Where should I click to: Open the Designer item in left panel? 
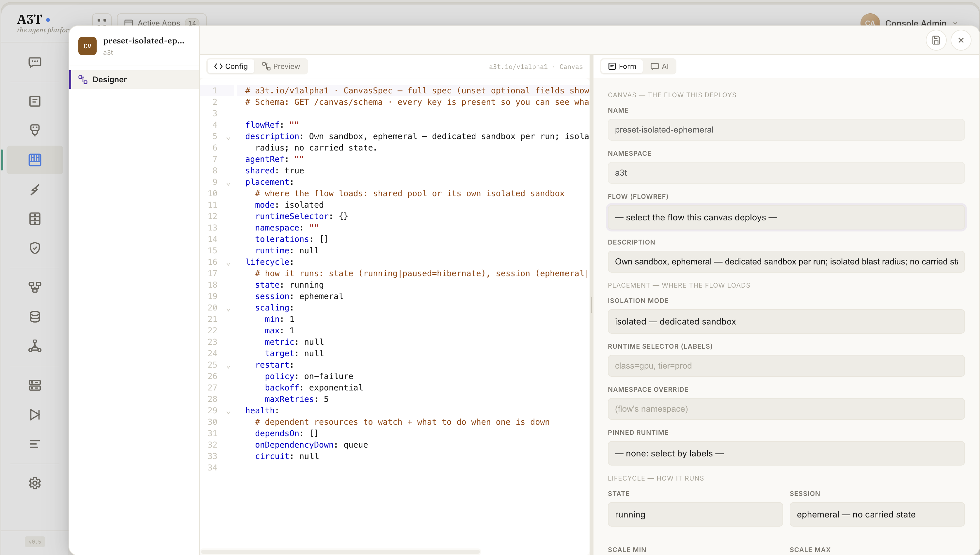134,79
